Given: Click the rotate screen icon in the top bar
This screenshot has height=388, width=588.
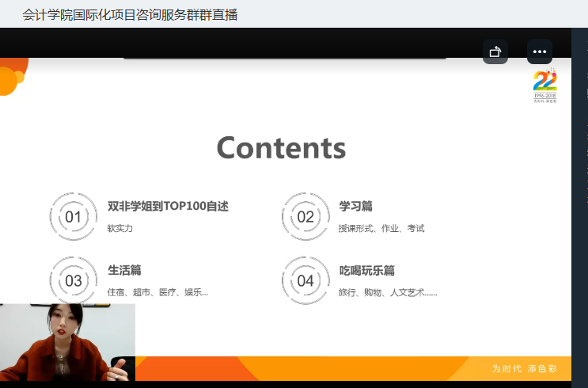Looking at the screenshot, I should (495, 51).
